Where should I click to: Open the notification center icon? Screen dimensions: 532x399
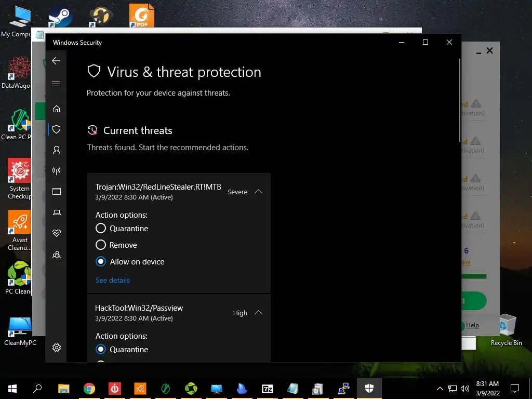pyautogui.click(x=515, y=389)
